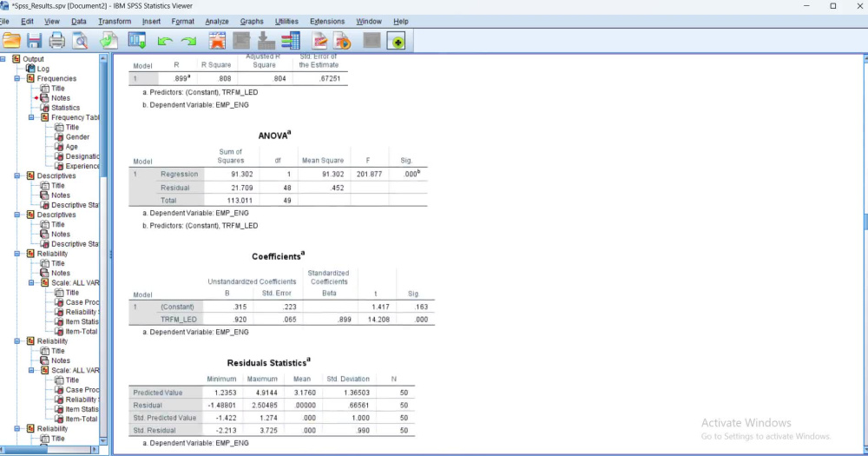Image resolution: width=868 pixels, height=456 pixels.
Task: Print the output using the printer icon
Action: point(57,41)
